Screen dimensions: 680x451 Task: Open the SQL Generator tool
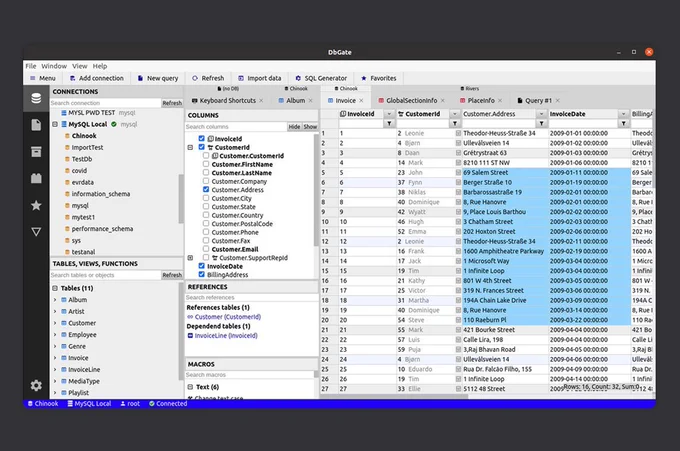[321, 78]
